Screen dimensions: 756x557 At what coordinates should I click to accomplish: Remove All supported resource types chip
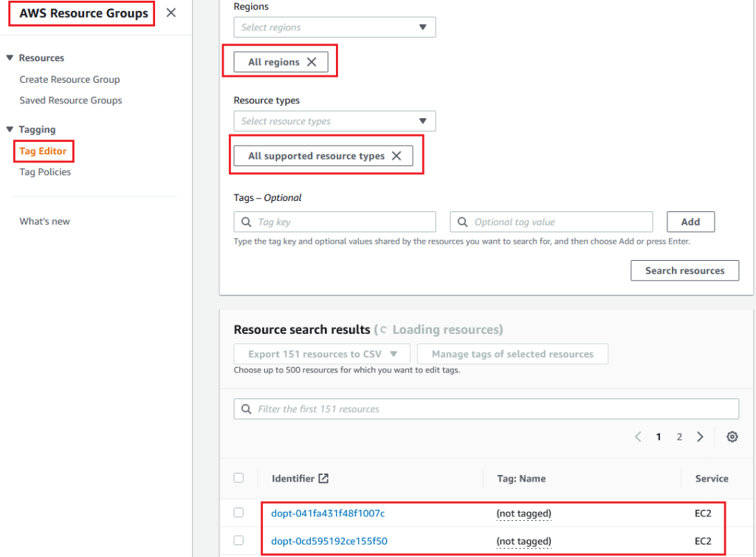(396, 156)
